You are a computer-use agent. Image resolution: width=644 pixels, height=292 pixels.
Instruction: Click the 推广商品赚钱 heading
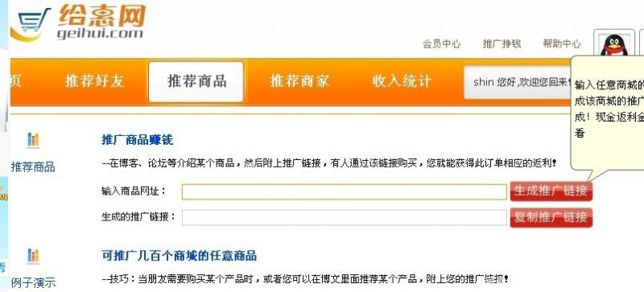[137, 140]
